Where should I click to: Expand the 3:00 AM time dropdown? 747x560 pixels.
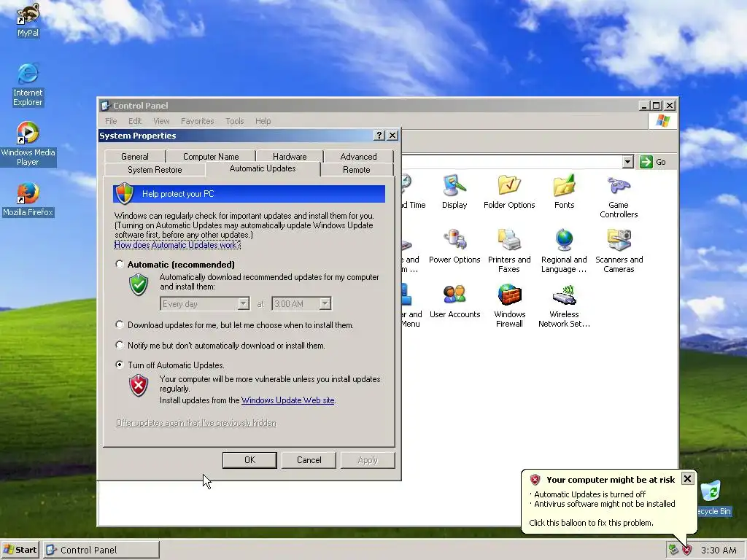325,304
